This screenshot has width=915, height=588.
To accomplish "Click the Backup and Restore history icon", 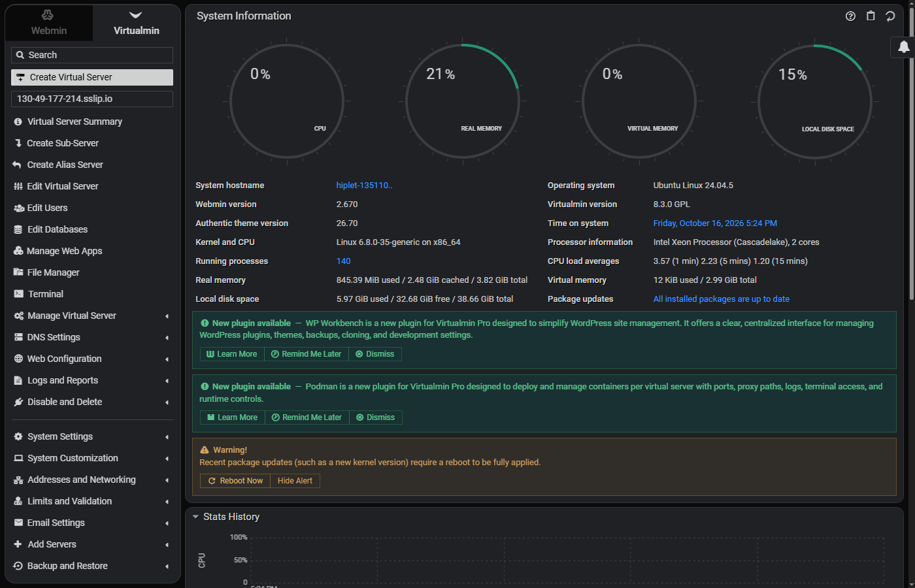I will pyautogui.click(x=18, y=566).
